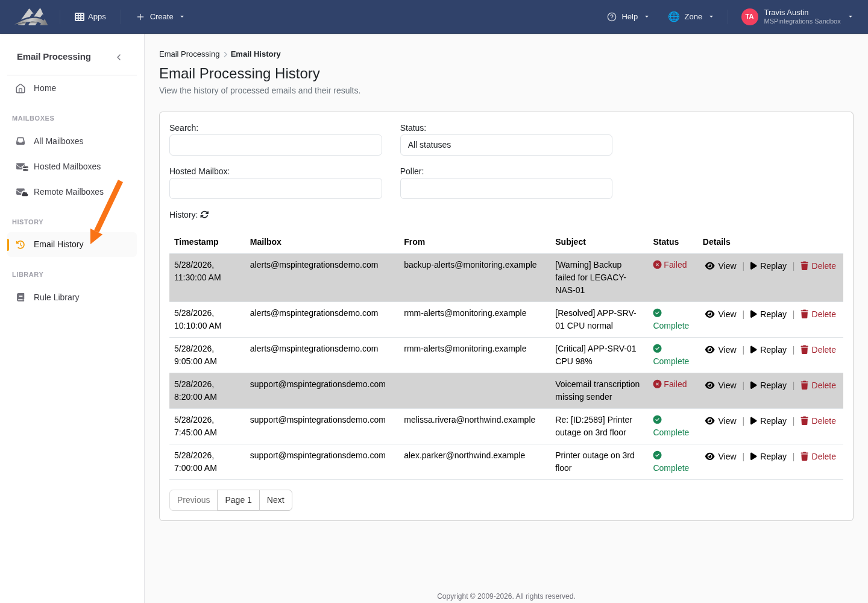Replay the Resolved APP-SRV-01 CPU normal email

(769, 314)
